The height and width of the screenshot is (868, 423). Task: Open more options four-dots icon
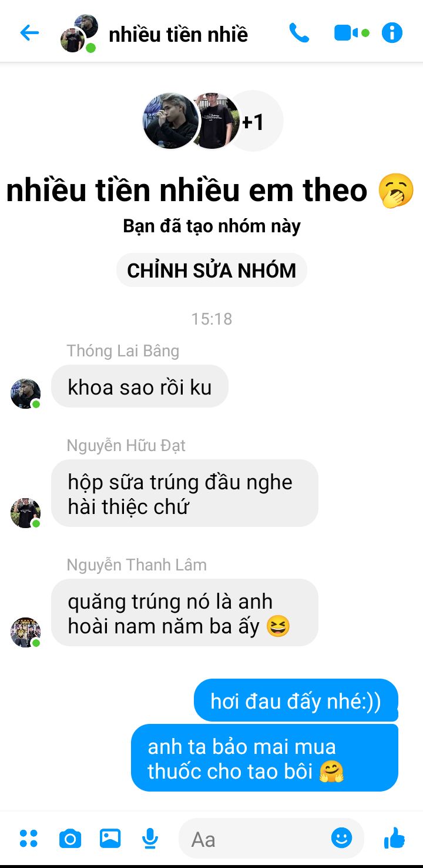pos(28,838)
